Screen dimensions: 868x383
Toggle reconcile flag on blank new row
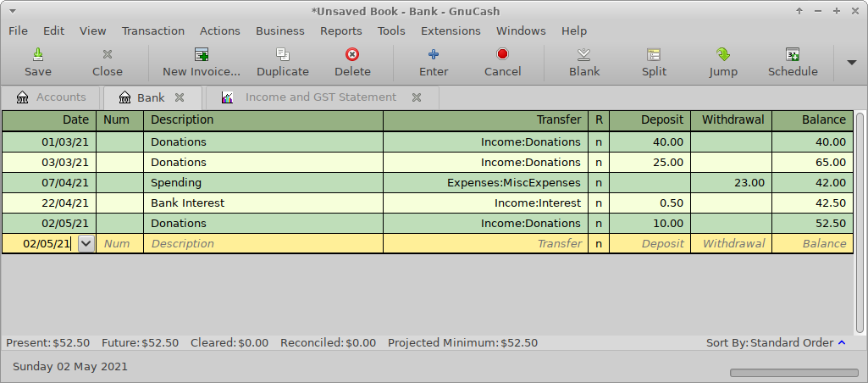click(x=599, y=243)
